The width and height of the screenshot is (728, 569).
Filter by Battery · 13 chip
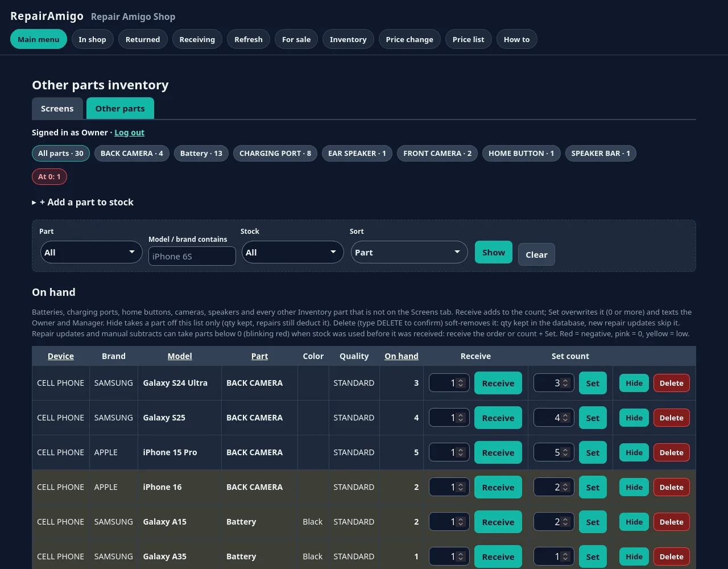click(x=201, y=153)
